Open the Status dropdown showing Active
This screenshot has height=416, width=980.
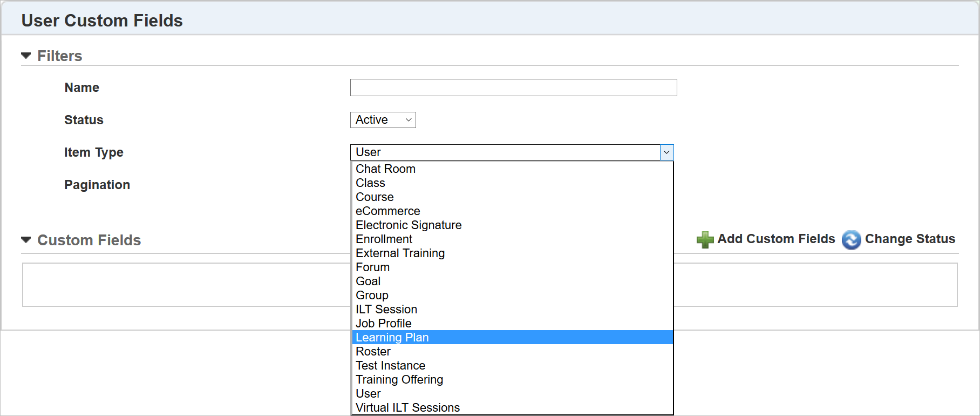383,120
